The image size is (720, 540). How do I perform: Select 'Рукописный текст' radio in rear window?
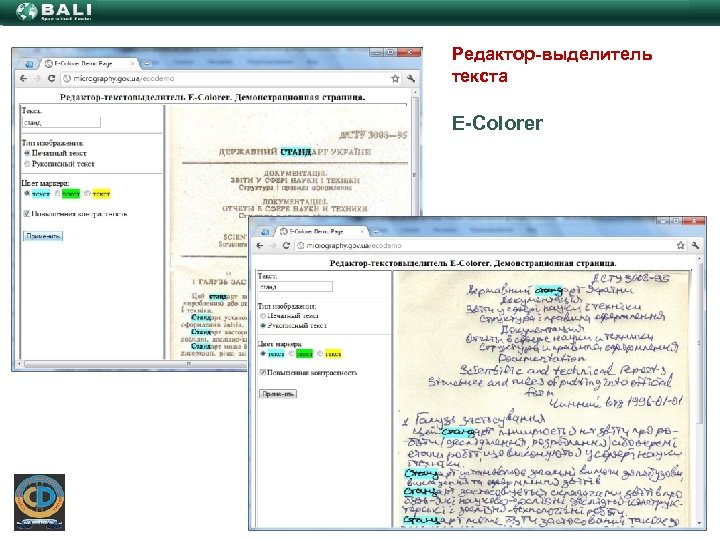pyautogui.click(x=27, y=163)
